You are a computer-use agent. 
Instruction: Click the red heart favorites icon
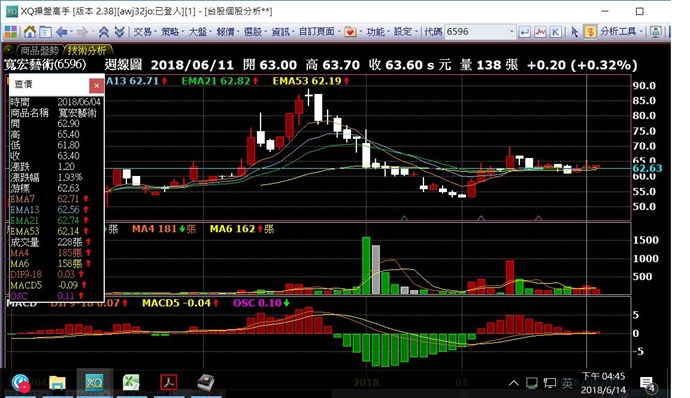tap(350, 32)
